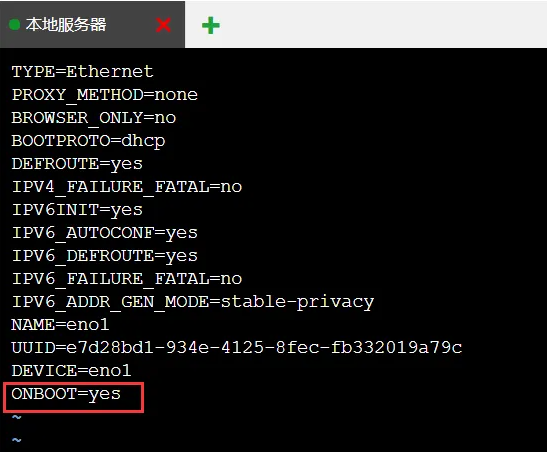
Task: Close the 本地服务器 tab with red X
Action: (163, 25)
